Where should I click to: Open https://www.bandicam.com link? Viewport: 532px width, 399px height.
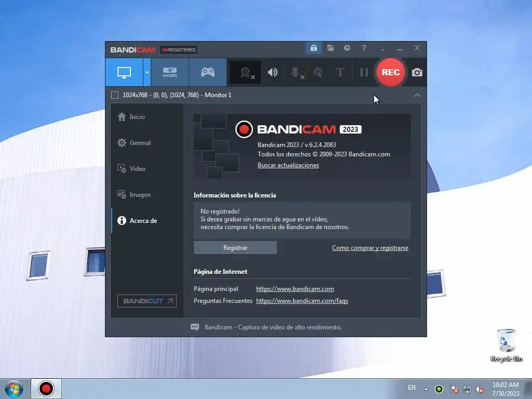pyautogui.click(x=295, y=289)
